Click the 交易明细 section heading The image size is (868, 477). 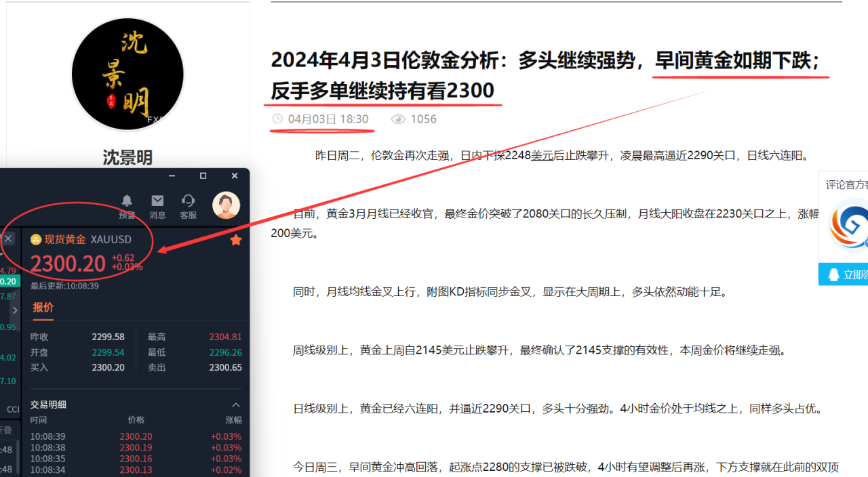coord(48,405)
